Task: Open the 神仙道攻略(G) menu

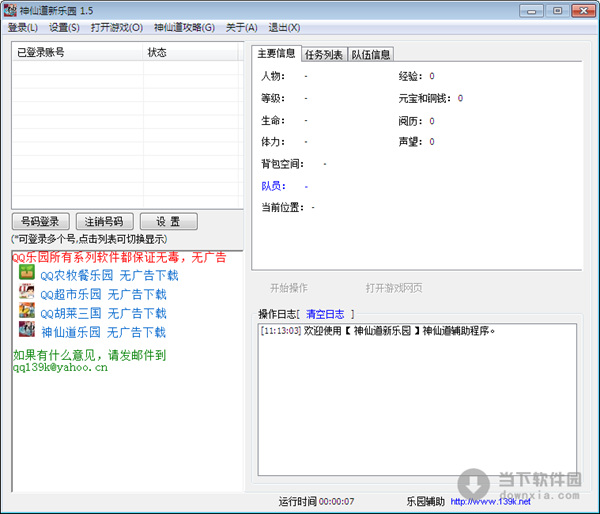Action: (184, 27)
